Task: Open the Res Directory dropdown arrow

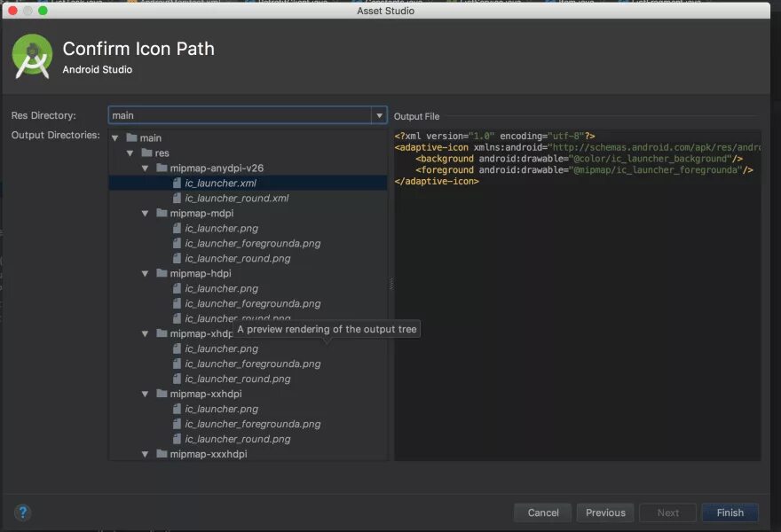Action: click(379, 115)
